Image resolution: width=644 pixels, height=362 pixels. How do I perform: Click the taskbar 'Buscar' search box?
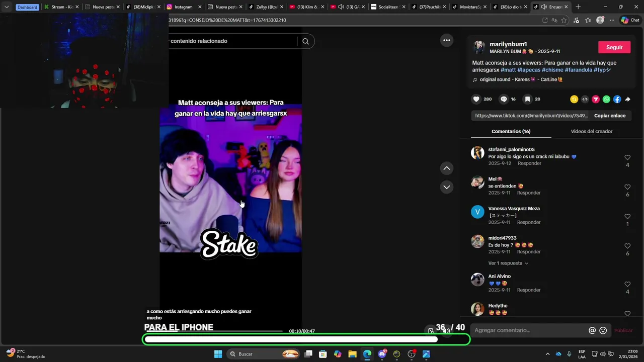(264, 354)
